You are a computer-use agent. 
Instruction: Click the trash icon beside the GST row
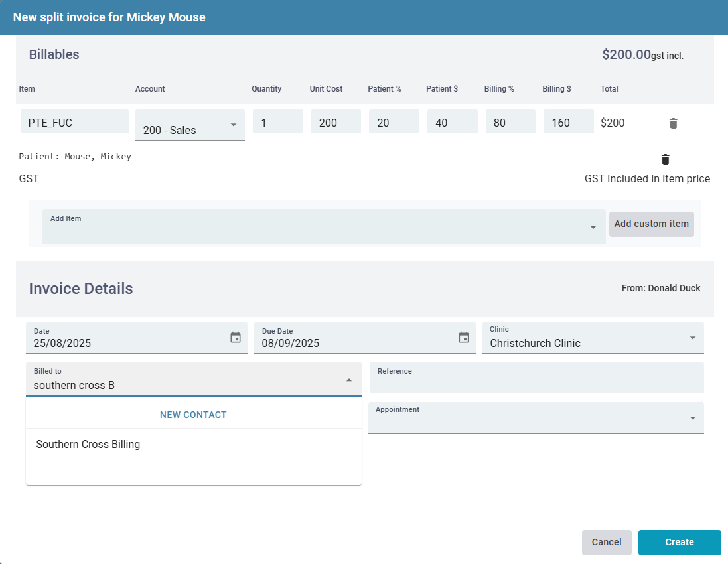tap(665, 159)
